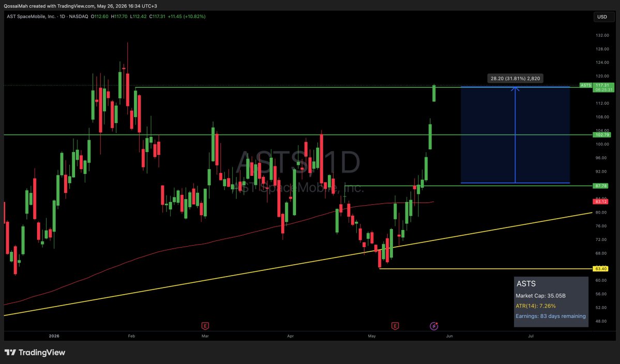Click the 2026 label on time axis
Image resolution: width=620 pixels, height=364 pixels.
click(54, 336)
